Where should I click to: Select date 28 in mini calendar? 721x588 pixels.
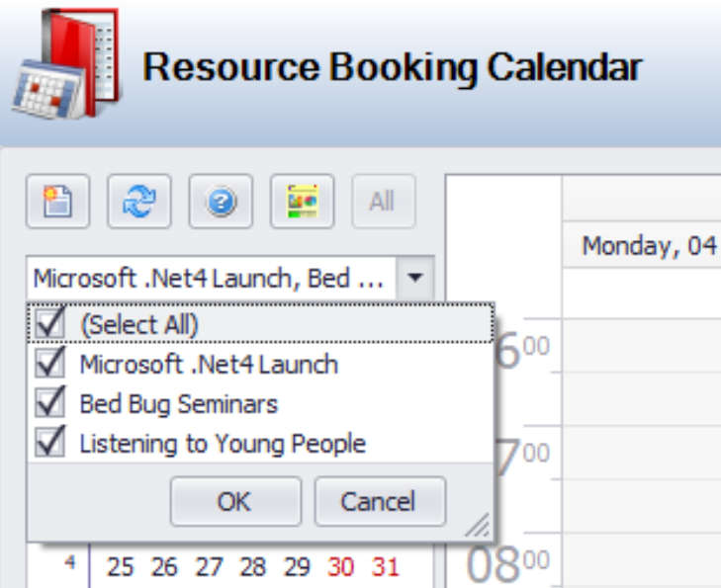(253, 567)
